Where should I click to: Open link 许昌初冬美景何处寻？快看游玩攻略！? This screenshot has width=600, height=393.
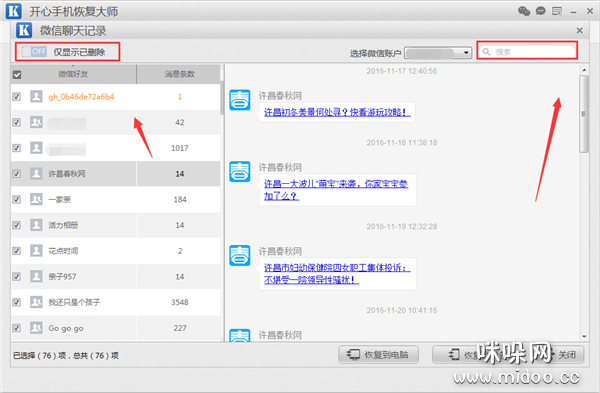pyautogui.click(x=337, y=112)
